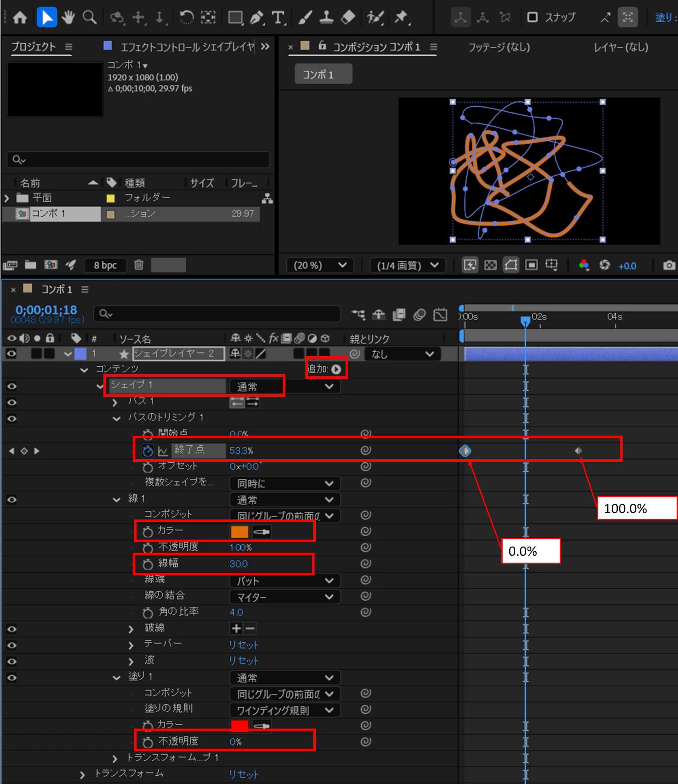Switch to the レイヤー (なし) tab
678x784 pixels.
[621, 47]
